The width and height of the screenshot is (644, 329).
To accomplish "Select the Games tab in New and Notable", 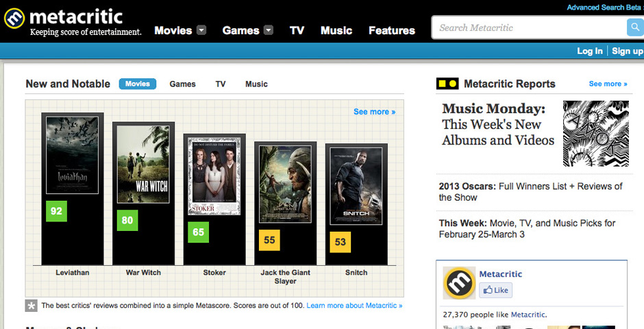I will [182, 84].
